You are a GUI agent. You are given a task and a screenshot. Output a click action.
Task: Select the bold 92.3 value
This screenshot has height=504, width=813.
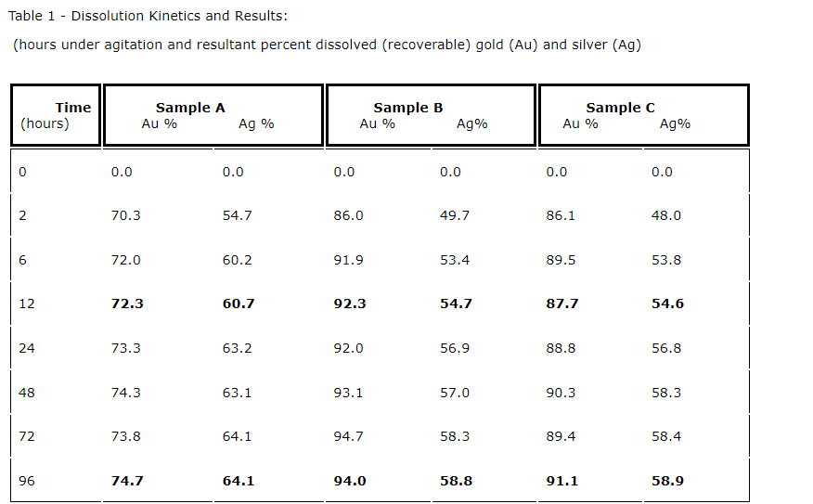click(349, 304)
